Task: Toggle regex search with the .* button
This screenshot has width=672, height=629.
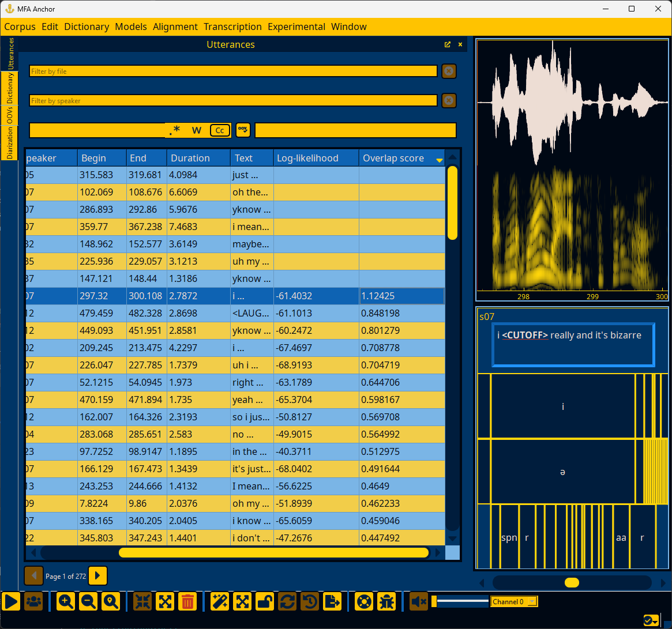Action: pyautogui.click(x=175, y=130)
